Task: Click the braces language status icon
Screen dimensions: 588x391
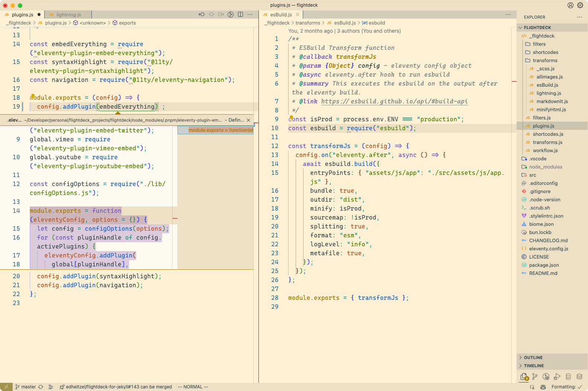Action: point(532,387)
